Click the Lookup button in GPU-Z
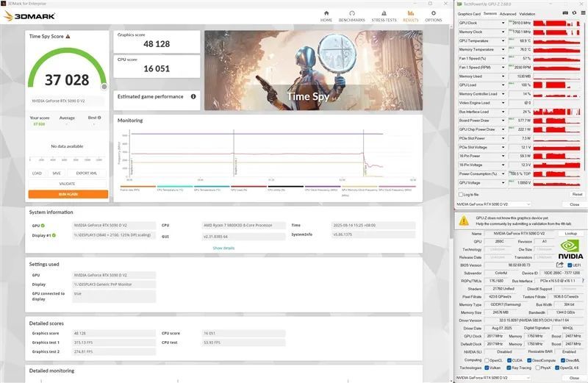The height and width of the screenshot is (383, 588). tap(571, 233)
